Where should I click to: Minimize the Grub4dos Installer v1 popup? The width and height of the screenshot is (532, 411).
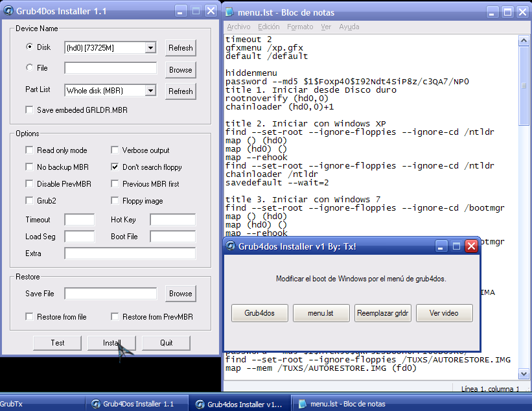(441, 246)
